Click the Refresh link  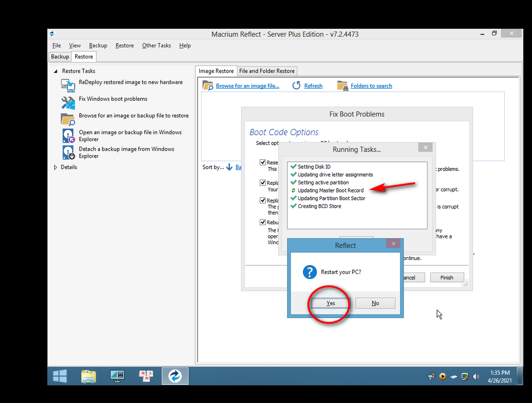(x=313, y=86)
